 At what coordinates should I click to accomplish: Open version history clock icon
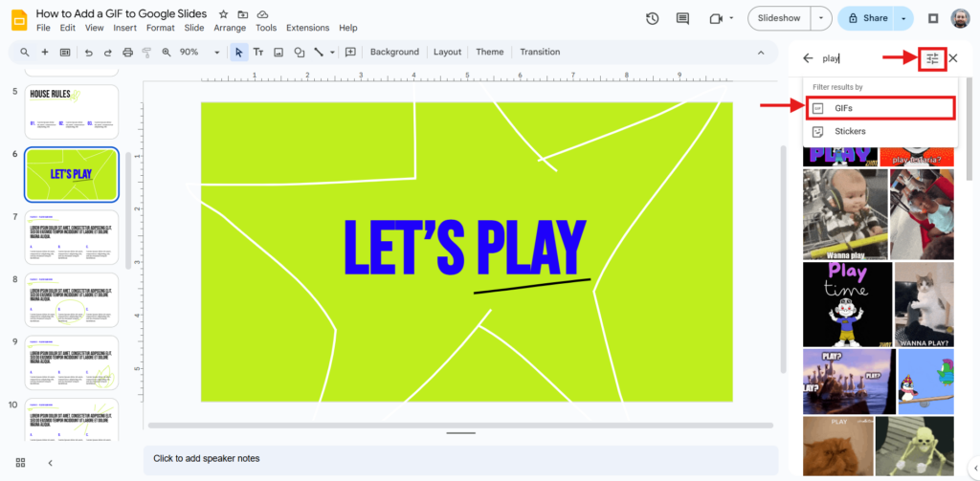pyautogui.click(x=653, y=18)
